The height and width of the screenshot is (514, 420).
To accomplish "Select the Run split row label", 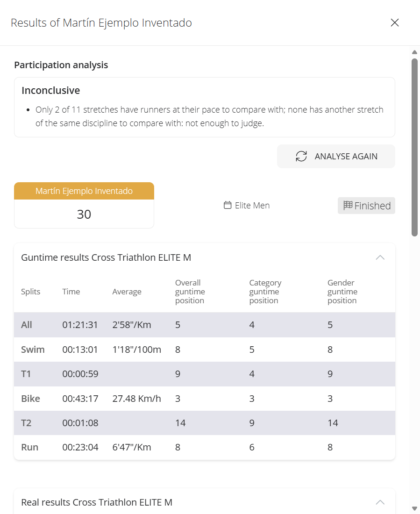I will point(29,447).
